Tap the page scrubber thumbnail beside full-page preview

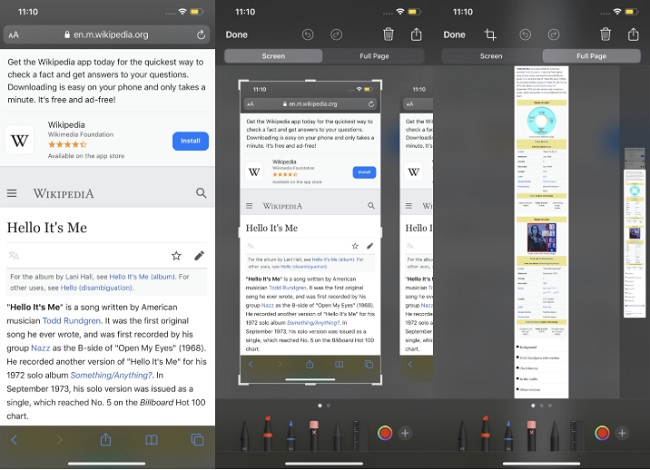[635, 233]
